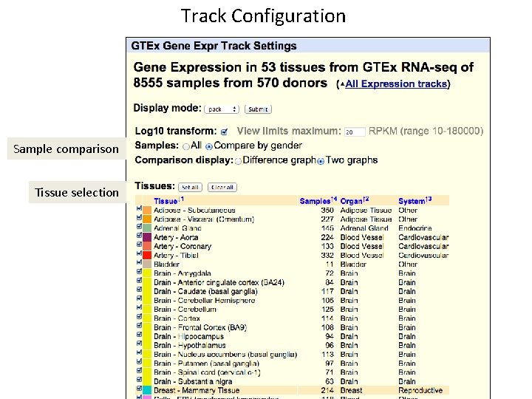Click the Brain - Hippocampus tissue name
The width and height of the screenshot is (532, 399).
pos(188,337)
